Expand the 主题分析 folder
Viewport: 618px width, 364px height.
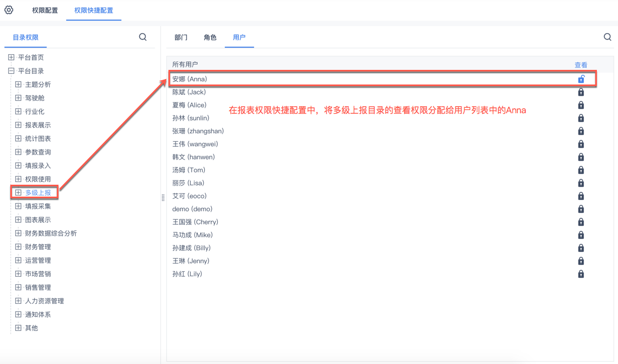[x=18, y=84]
